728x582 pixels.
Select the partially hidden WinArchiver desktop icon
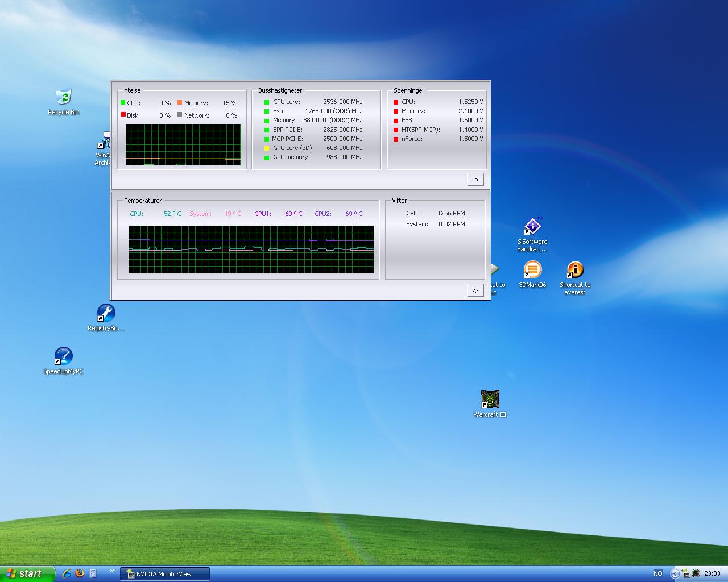104,149
